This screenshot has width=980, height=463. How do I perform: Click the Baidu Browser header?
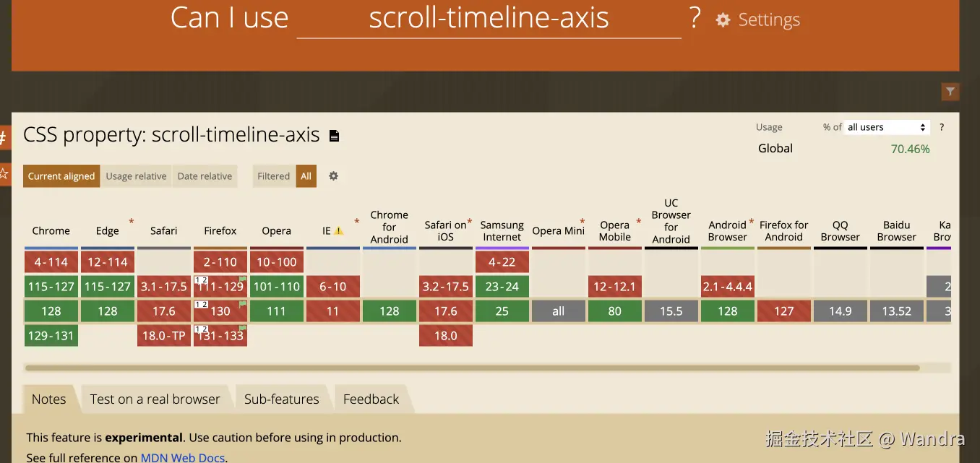point(897,231)
